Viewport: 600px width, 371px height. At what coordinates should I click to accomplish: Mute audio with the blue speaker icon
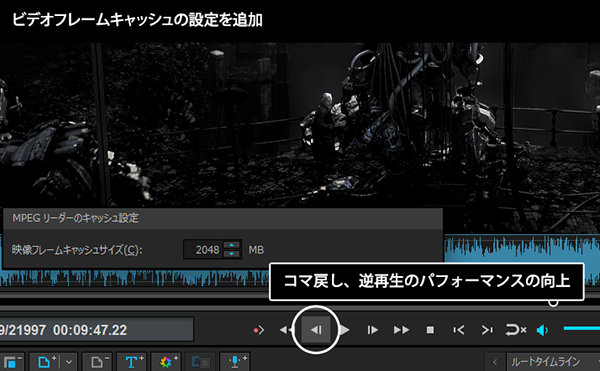tap(542, 330)
